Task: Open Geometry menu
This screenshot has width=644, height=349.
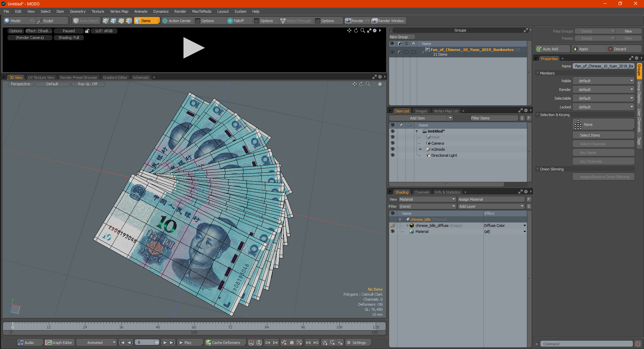Action: tap(77, 11)
